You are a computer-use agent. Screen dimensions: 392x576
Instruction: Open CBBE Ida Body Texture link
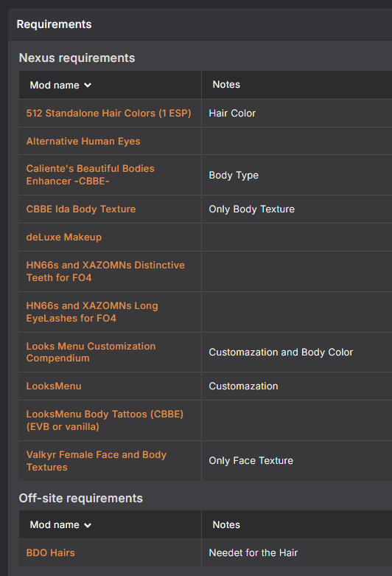[81, 209]
